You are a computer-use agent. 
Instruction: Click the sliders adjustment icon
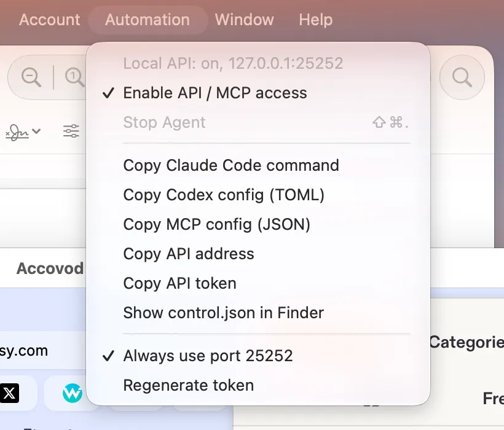point(71,131)
